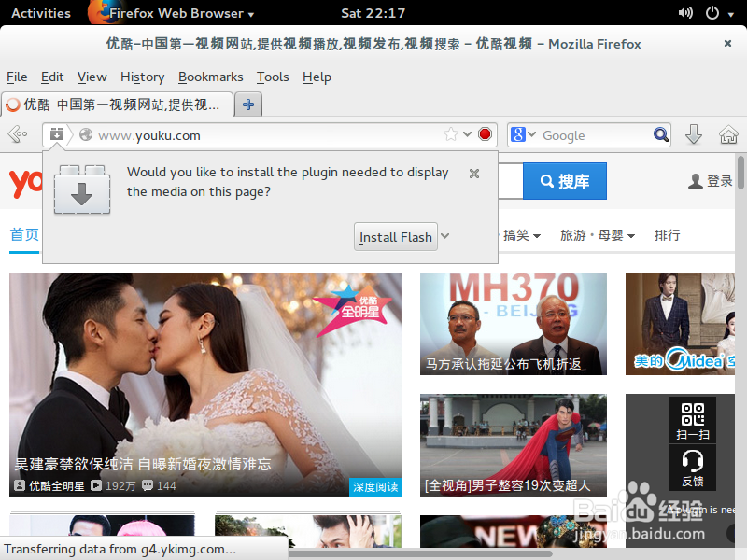
Task: Click the red recording indicator in address bar
Action: pyautogui.click(x=484, y=134)
